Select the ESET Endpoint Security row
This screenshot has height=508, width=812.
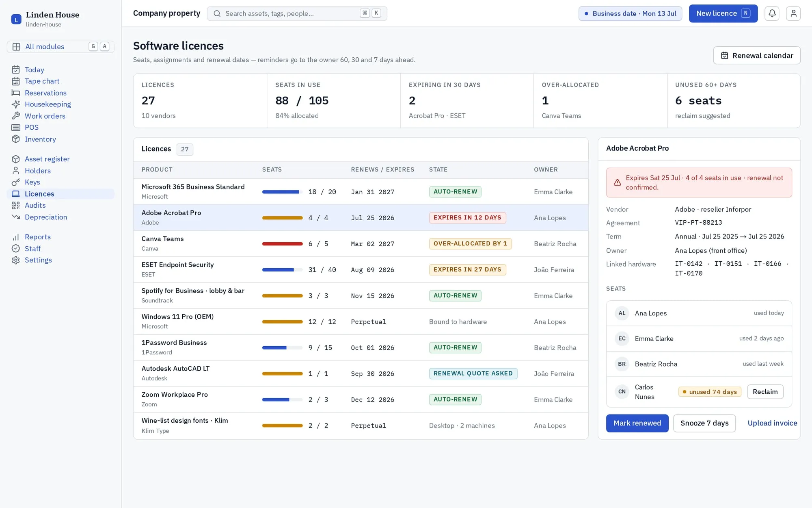point(361,269)
